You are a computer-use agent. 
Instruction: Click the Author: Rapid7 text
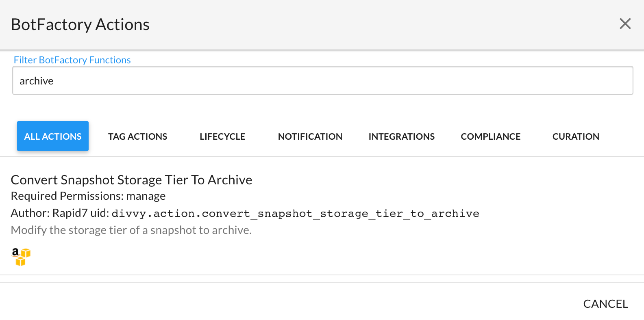[49, 213]
